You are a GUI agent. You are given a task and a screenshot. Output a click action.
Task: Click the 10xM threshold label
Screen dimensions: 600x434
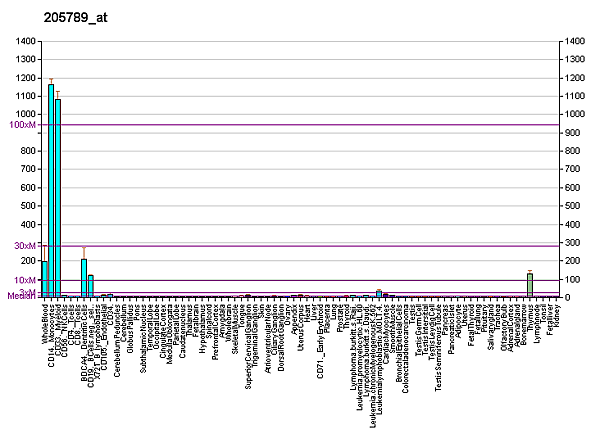point(25,280)
